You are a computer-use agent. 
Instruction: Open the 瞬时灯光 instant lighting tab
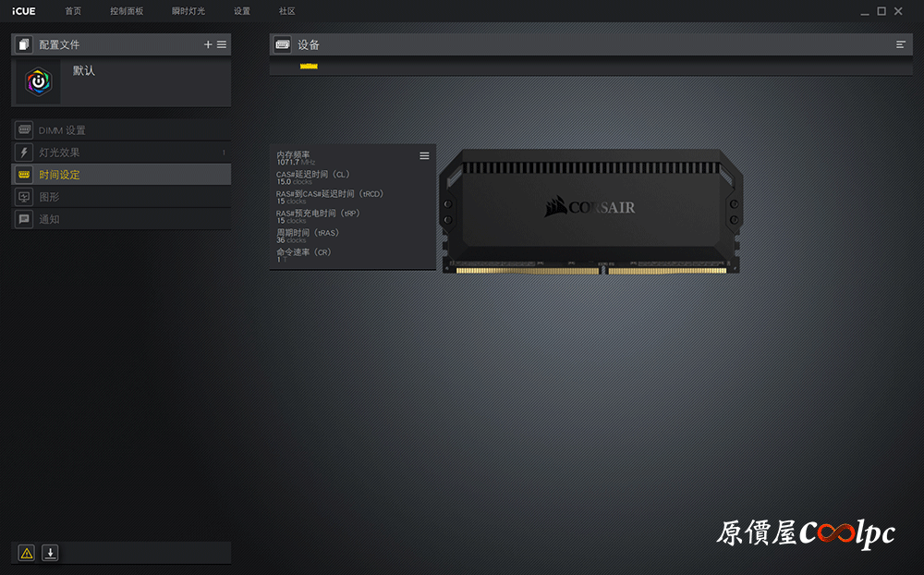pyautogui.click(x=188, y=11)
